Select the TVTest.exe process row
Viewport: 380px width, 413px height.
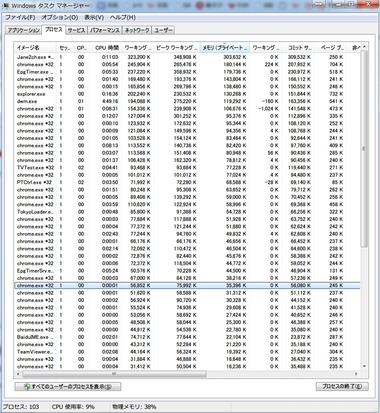pyautogui.click(x=187, y=168)
